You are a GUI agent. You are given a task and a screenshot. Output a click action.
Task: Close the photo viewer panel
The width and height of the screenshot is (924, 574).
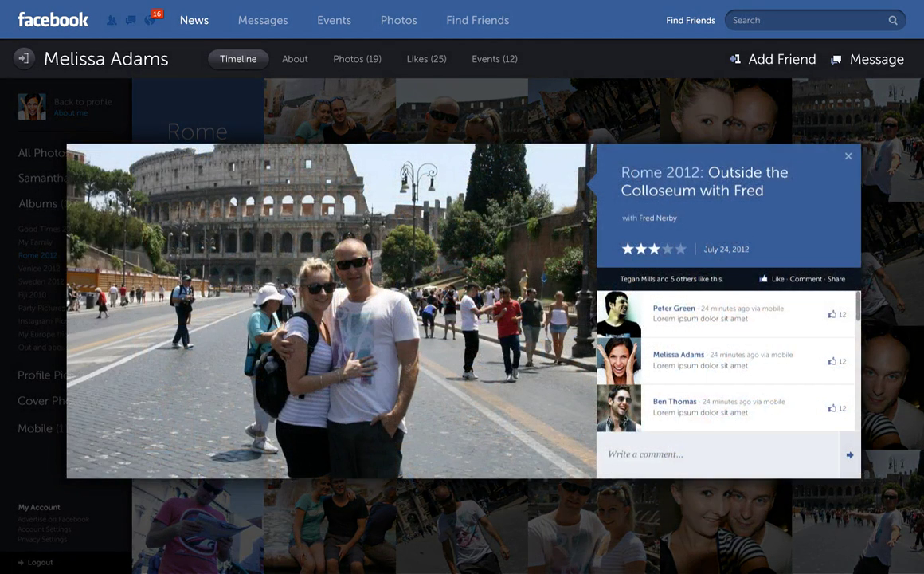point(848,156)
